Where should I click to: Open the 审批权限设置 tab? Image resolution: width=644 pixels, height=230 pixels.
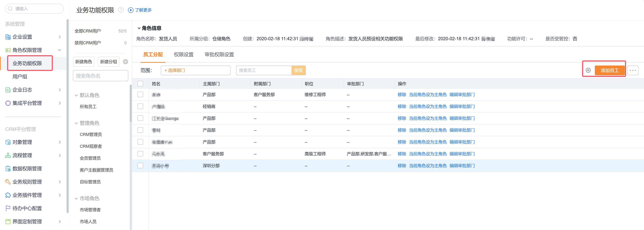(219, 55)
